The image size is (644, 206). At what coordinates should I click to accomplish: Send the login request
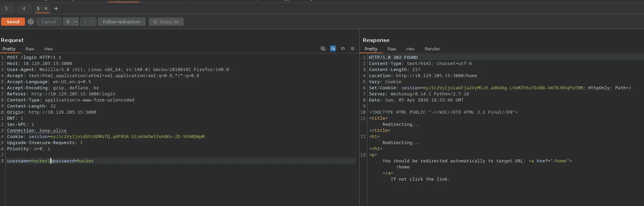click(x=13, y=22)
